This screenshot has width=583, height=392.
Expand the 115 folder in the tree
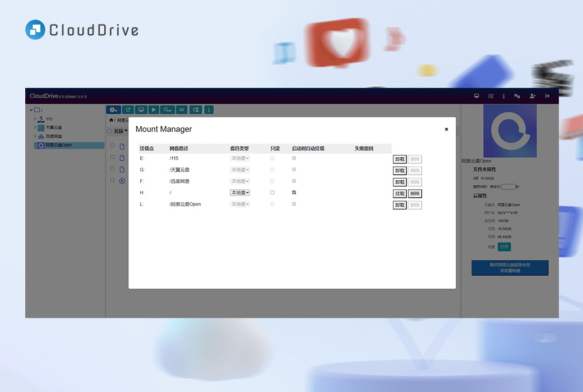35,119
